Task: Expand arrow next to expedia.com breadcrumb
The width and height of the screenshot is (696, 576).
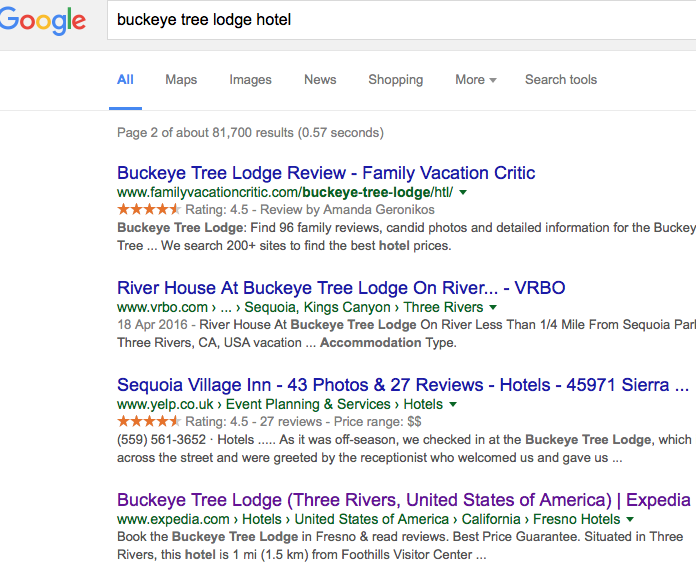Action: tap(630, 520)
